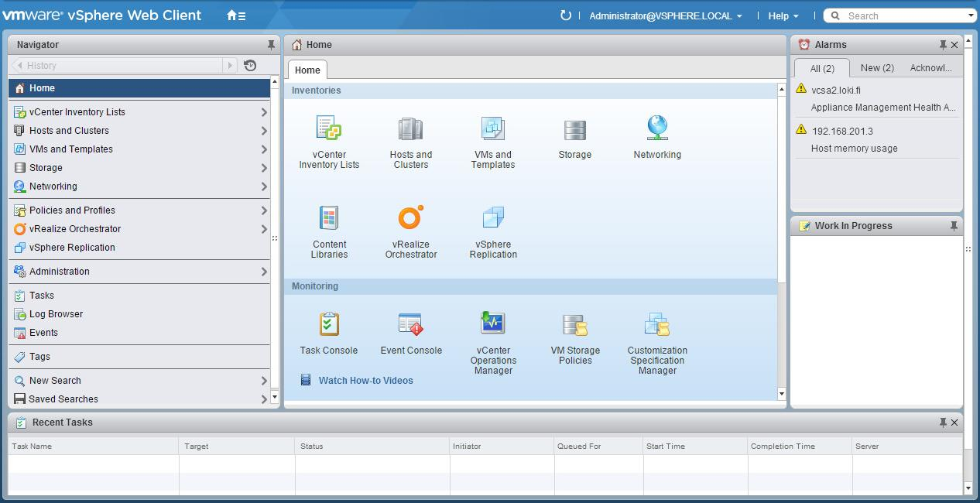The image size is (980, 503).
Task: Click warning icon beside 192.168.201.3 alarm
Action: pyautogui.click(x=801, y=130)
